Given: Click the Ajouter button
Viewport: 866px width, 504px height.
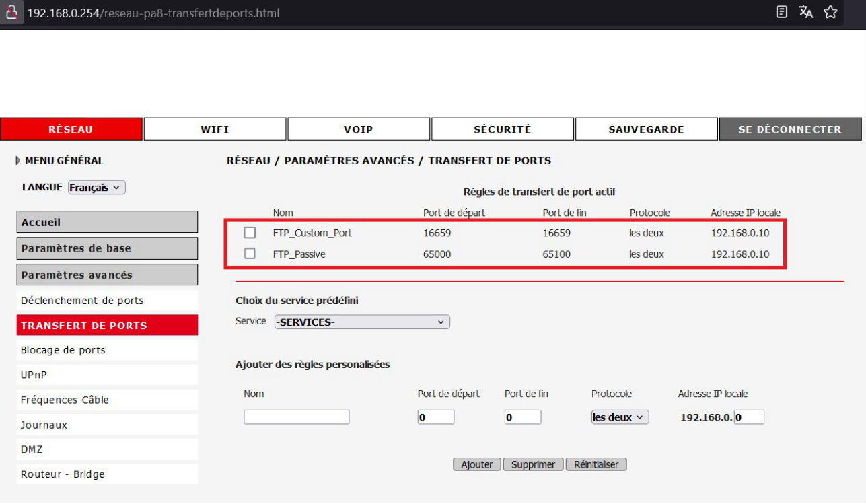Looking at the screenshot, I should pyautogui.click(x=476, y=464).
